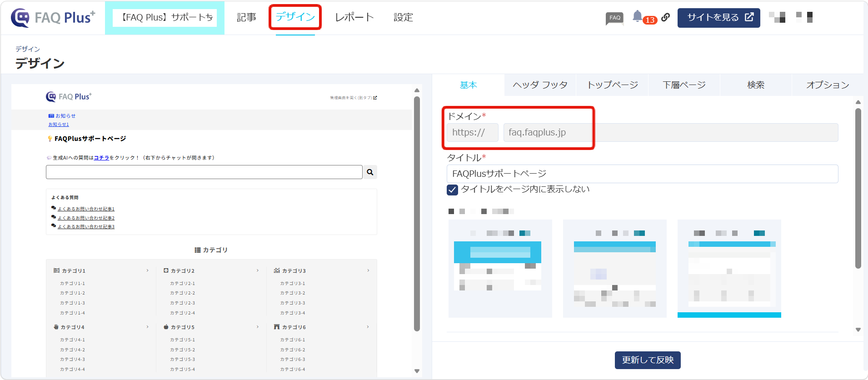Click external-link icon beside 管理画面を開く
This screenshot has height=380, width=868.
click(375, 98)
